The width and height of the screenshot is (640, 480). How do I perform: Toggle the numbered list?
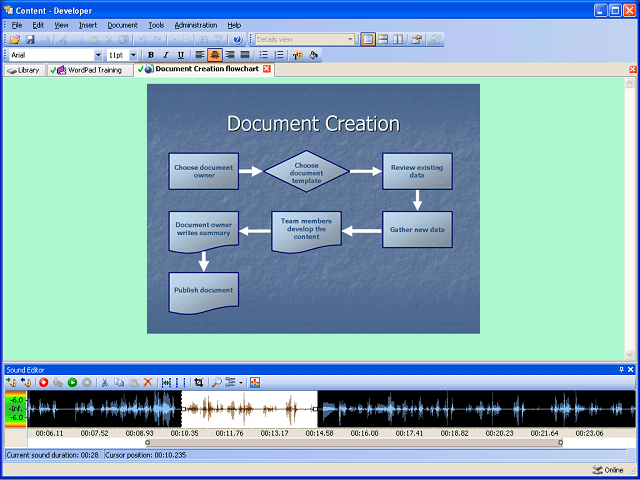click(279, 55)
